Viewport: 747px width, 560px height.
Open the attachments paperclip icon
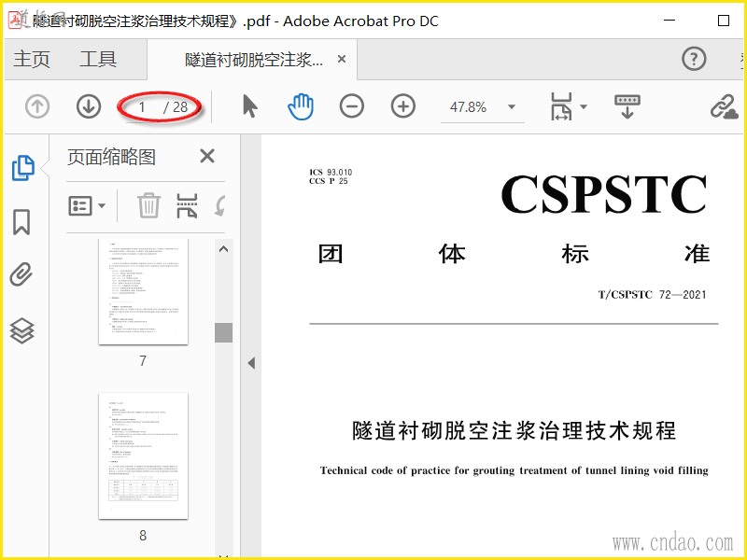point(21,274)
